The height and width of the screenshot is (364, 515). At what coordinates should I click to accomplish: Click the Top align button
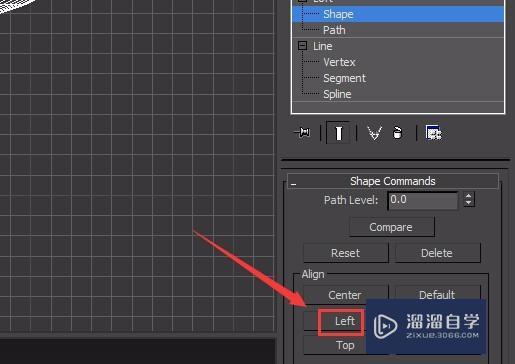[x=335, y=345]
